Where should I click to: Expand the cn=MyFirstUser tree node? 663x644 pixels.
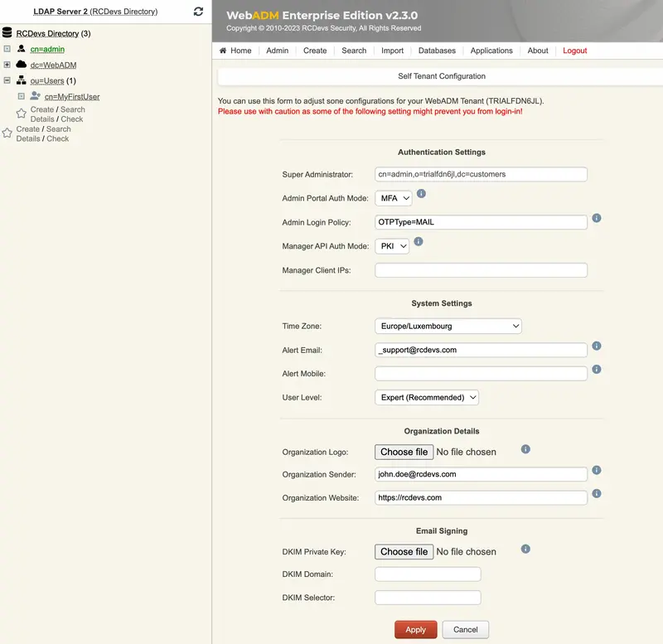(x=22, y=96)
